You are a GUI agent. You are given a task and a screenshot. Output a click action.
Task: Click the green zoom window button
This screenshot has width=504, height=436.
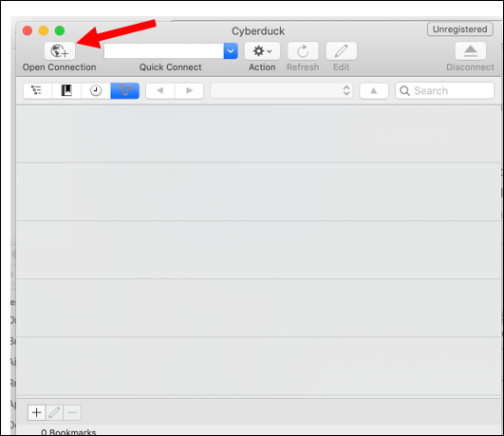point(60,31)
